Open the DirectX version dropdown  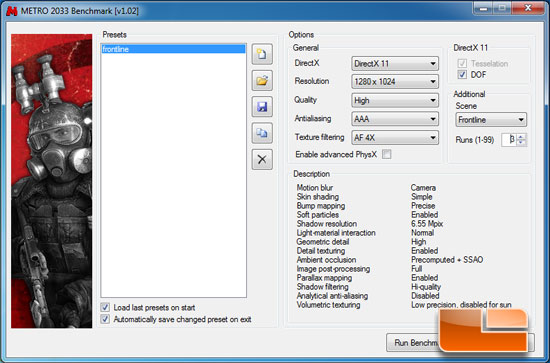pyautogui.click(x=395, y=63)
